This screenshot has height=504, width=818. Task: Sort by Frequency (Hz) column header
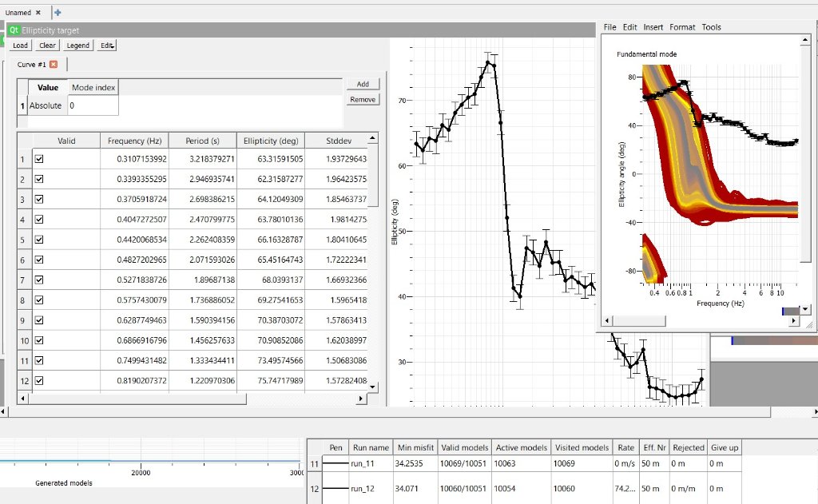click(135, 141)
